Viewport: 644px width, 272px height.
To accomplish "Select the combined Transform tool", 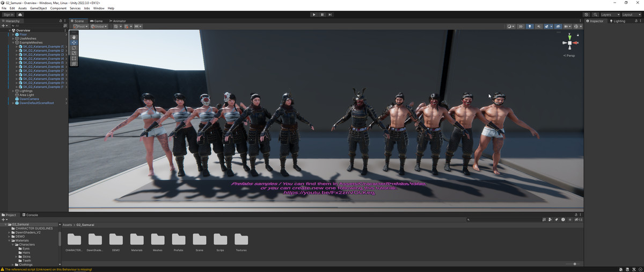I will click(x=74, y=63).
